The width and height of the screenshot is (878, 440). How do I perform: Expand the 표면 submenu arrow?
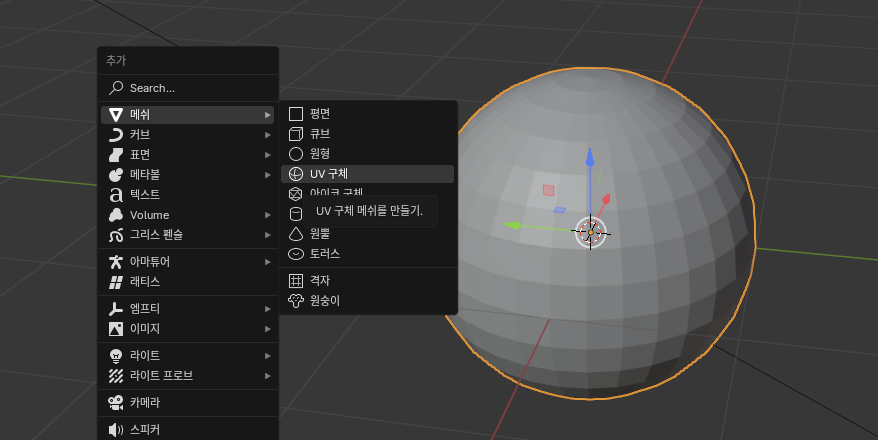268,155
